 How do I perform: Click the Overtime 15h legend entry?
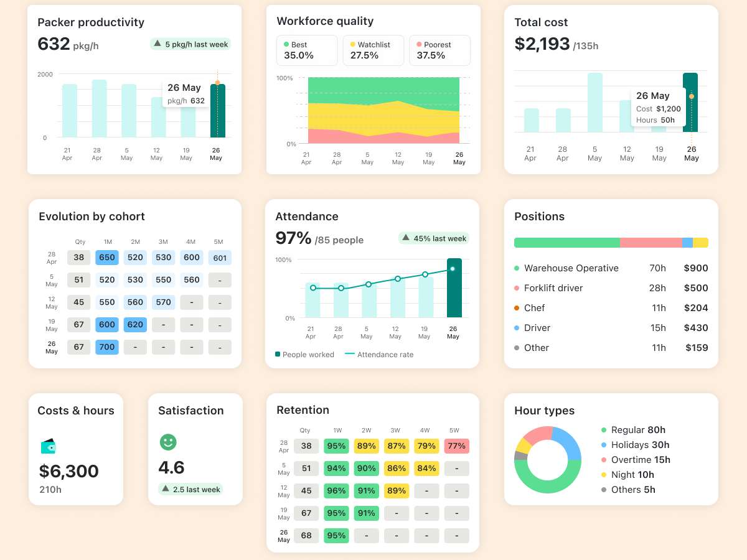636,460
